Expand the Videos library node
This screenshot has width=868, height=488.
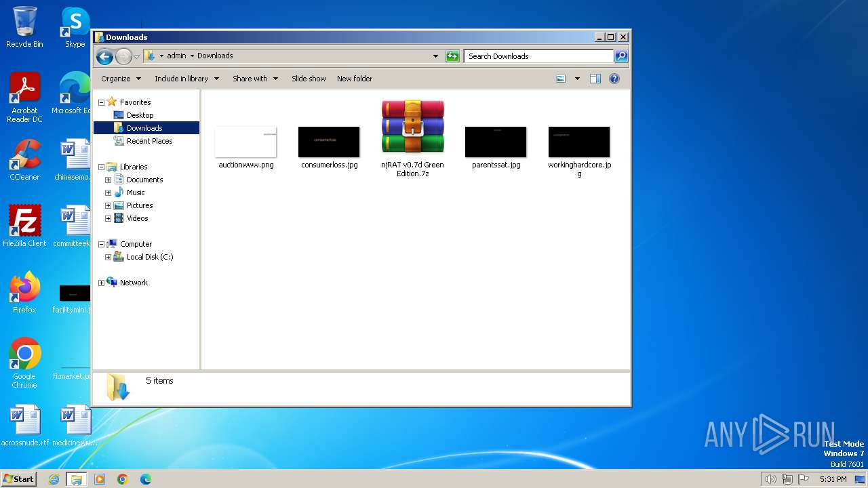[108, 218]
